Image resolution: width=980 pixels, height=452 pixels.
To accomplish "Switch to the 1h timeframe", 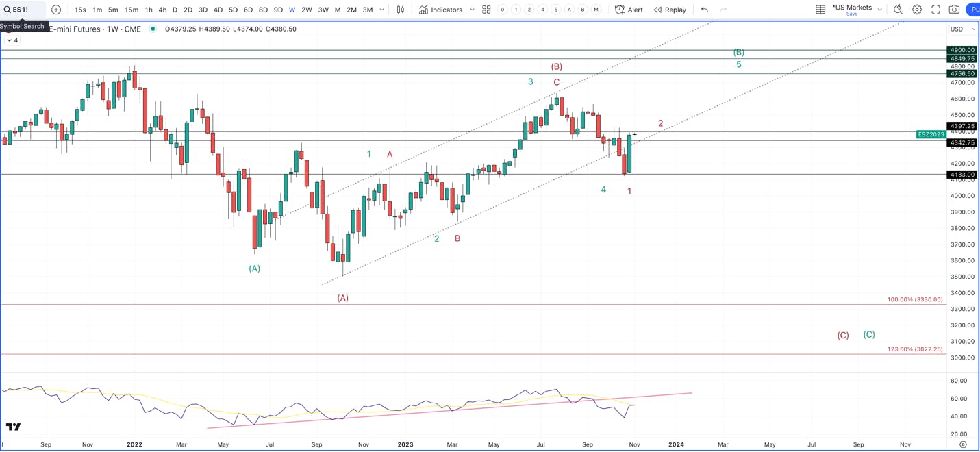I will 149,10.
